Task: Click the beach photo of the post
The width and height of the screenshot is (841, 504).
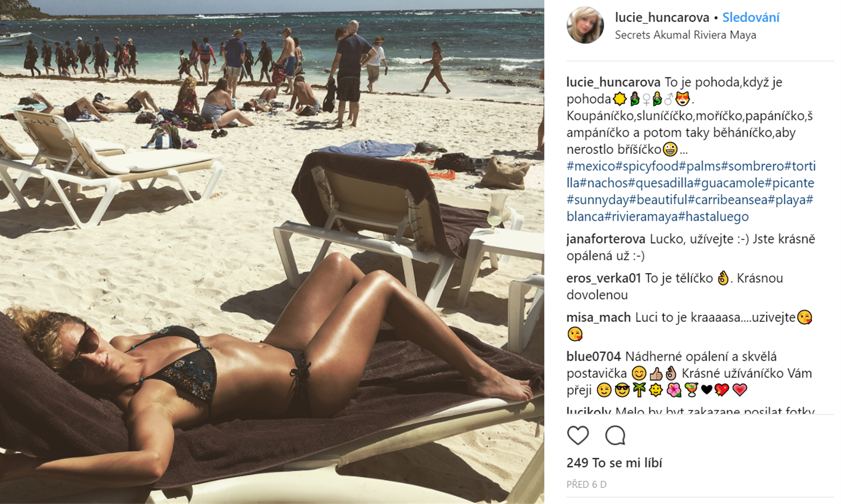Action: (x=272, y=252)
